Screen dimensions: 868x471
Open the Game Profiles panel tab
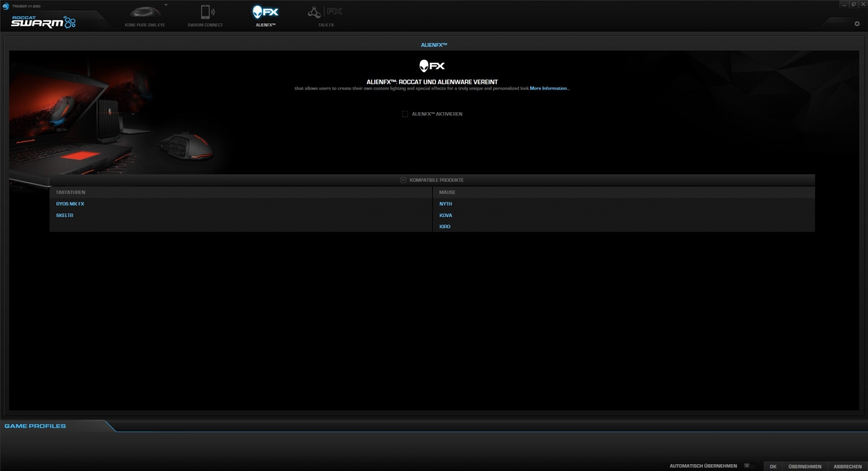[35, 426]
